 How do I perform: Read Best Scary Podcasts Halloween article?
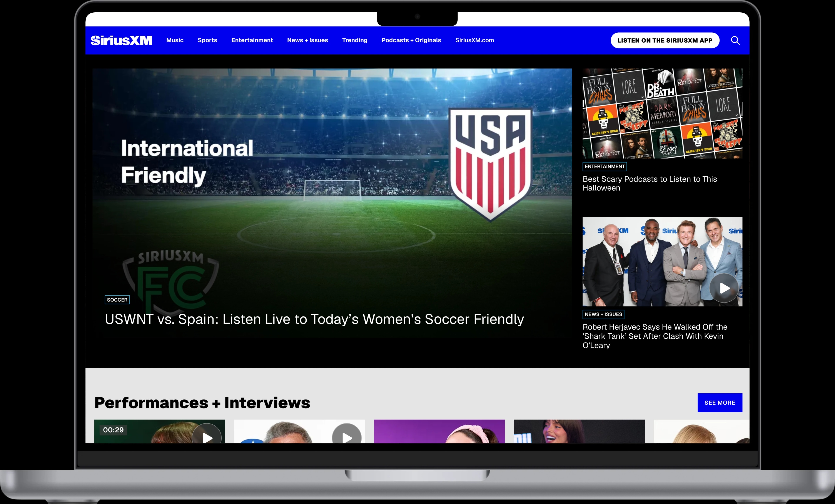[x=650, y=184]
